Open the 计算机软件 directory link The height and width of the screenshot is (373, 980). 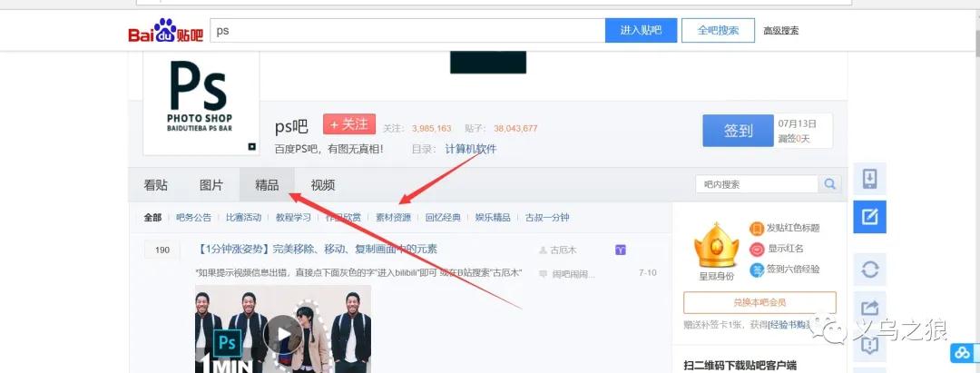pos(470,149)
